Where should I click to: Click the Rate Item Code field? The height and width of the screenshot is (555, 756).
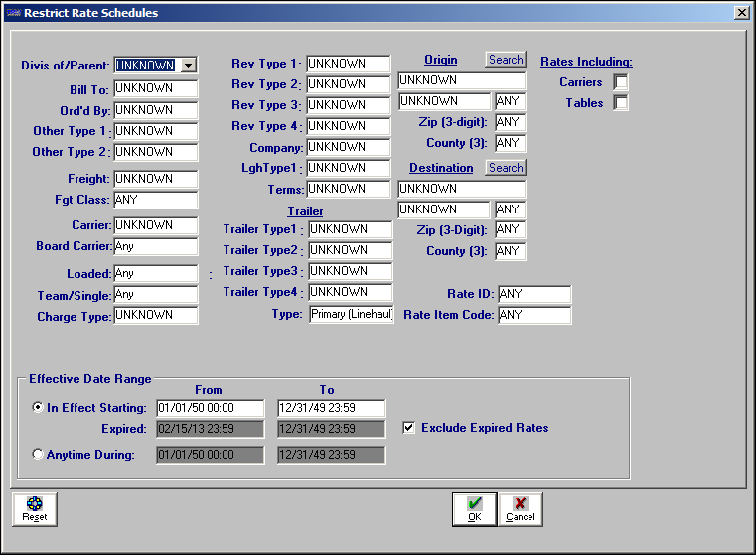click(x=534, y=315)
